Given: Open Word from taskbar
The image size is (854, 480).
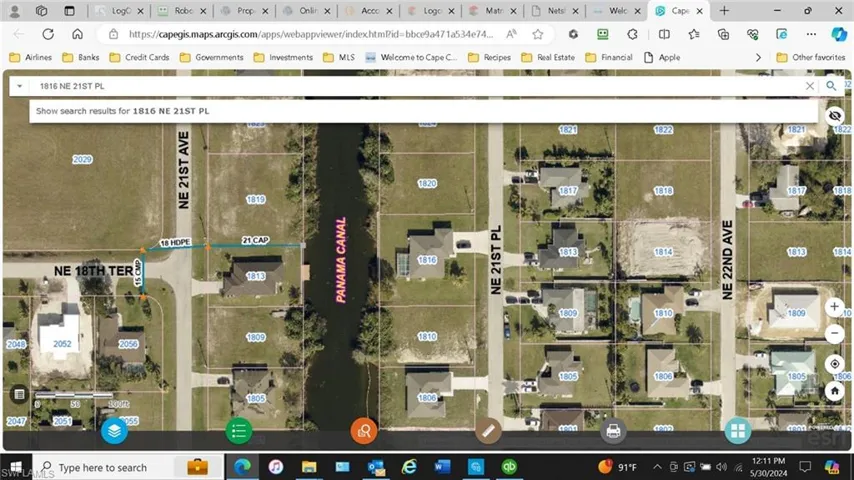Looking at the screenshot, I should click(x=442, y=467).
